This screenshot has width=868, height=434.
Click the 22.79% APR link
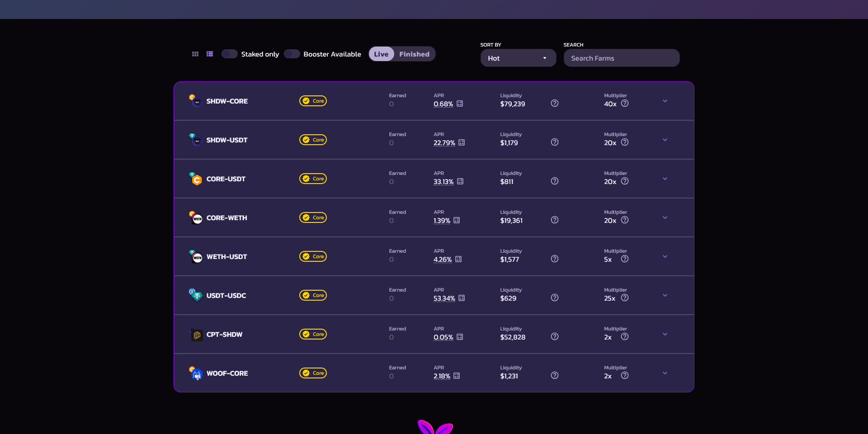click(x=444, y=143)
